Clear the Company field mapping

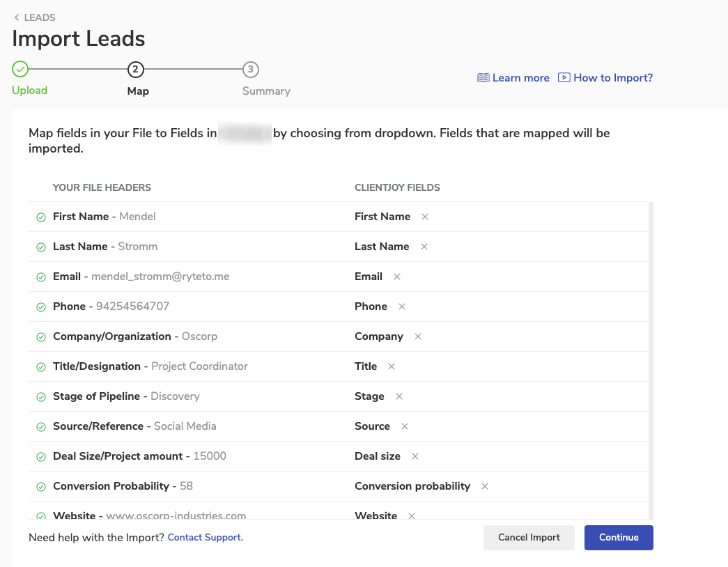coord(418,336)
